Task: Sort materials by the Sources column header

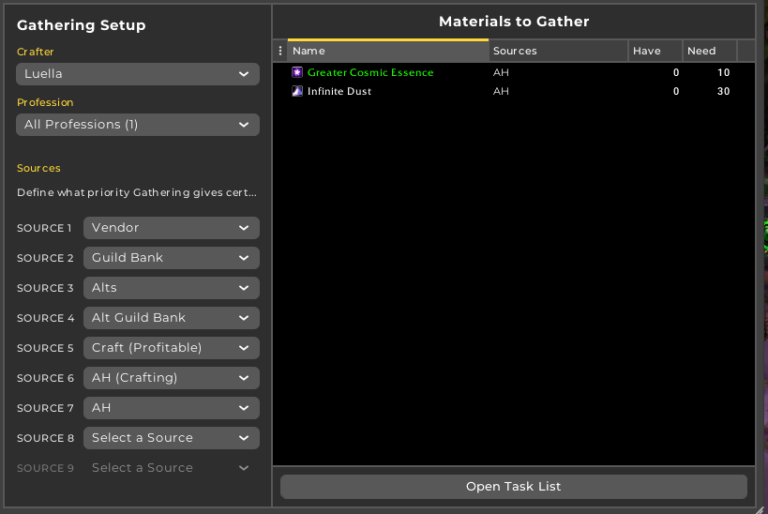Action: click(x=558, y=51)
